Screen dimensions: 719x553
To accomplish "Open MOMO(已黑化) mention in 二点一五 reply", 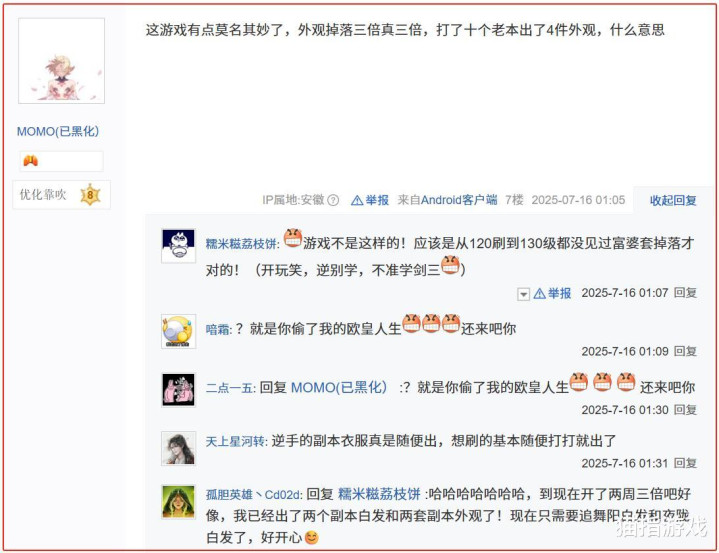I will [339, 387].
